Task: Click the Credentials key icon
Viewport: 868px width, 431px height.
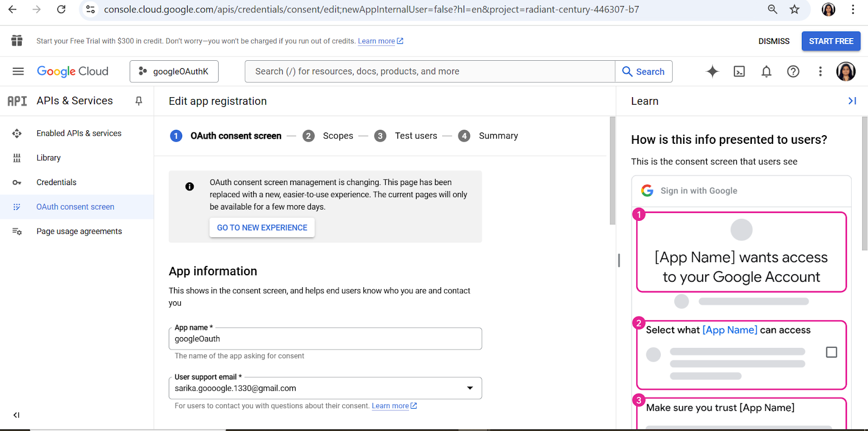Action: (x=17, y=182)
